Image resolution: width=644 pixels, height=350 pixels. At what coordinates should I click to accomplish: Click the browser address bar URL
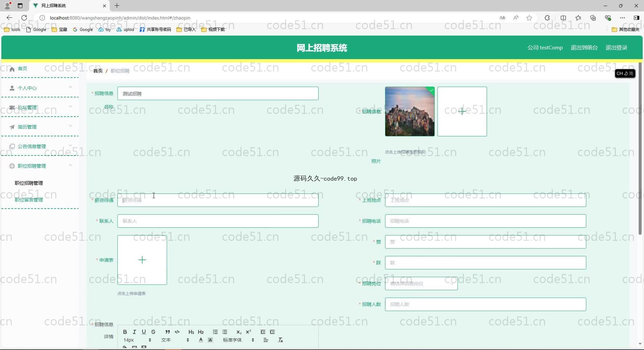[x=120, y=18]
